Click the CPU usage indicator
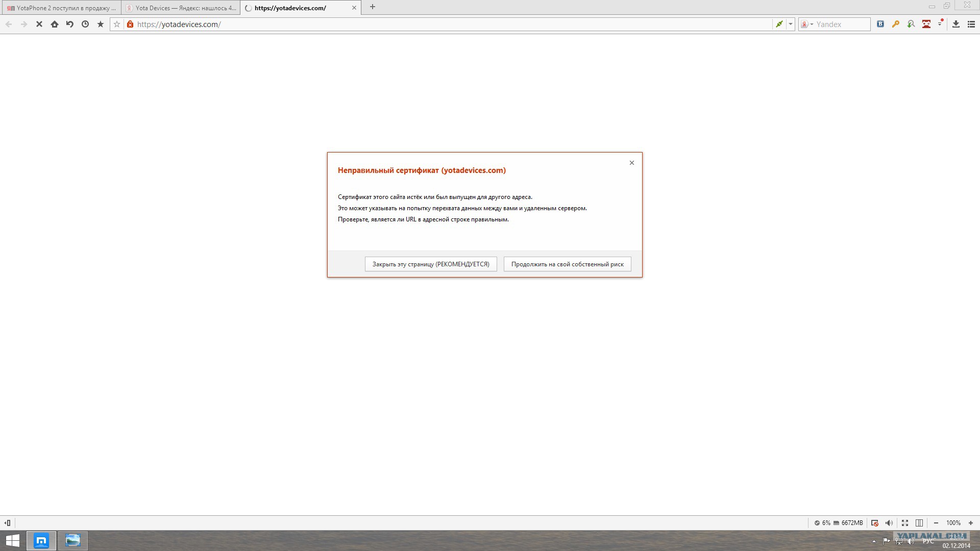 (x=822, y=523)
